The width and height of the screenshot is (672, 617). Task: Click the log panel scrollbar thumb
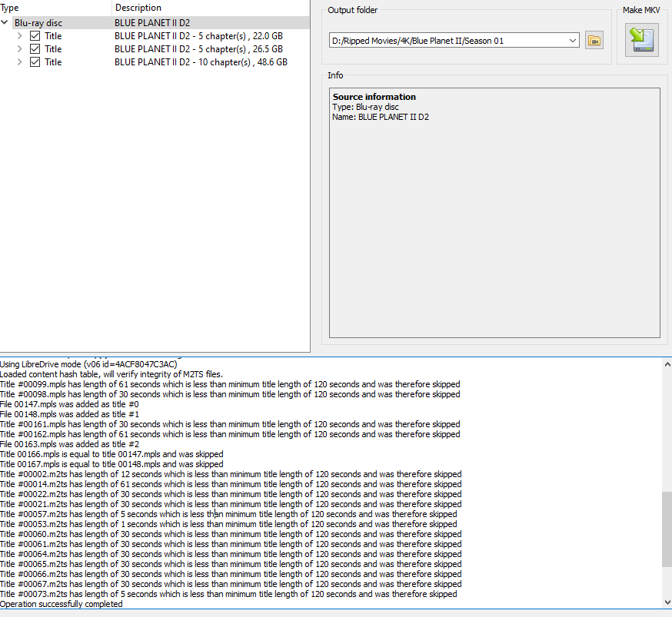click(667, 529)
